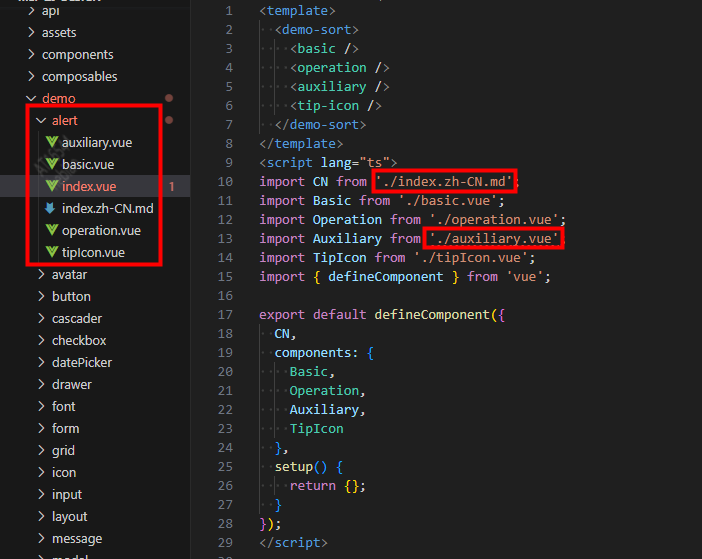Click the Vue icon beside auxiliary.vue
This screenshot has width=702, height=559.
51,142
